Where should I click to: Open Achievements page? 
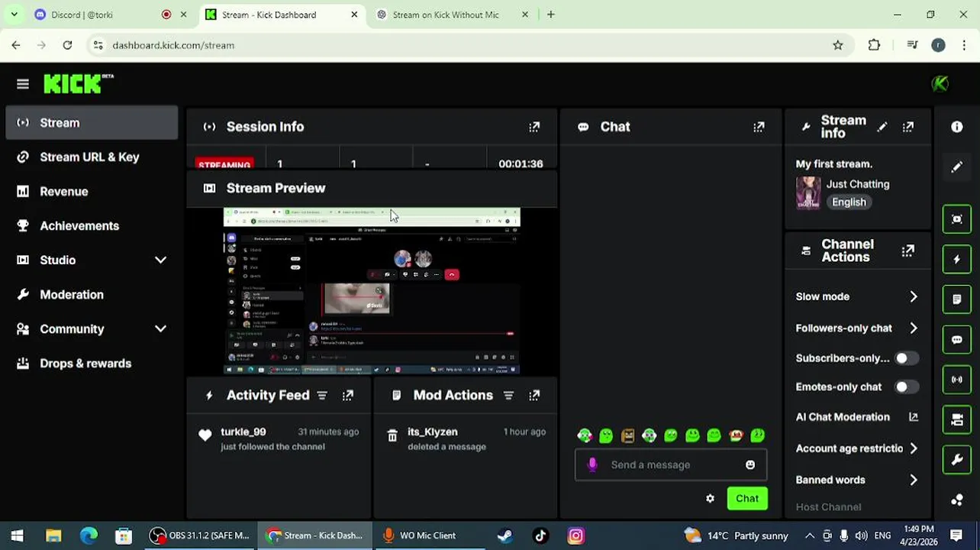[92, 226]
